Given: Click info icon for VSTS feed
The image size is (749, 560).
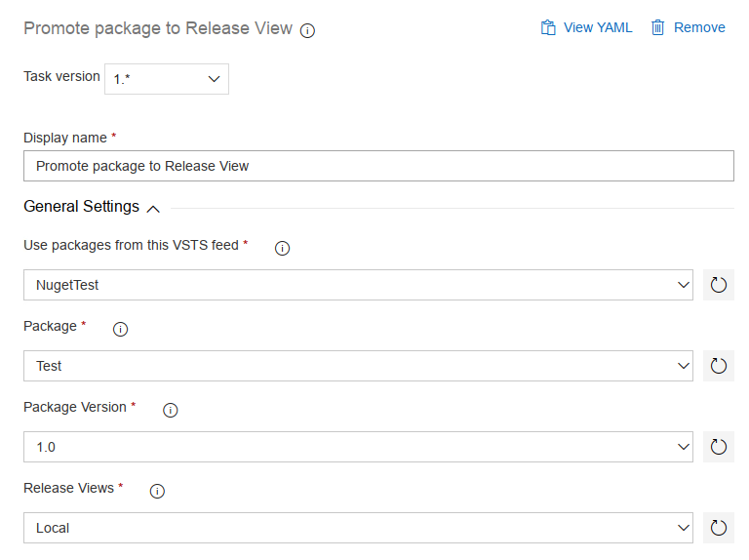Looking at the screenshot, I should [283, 248].
